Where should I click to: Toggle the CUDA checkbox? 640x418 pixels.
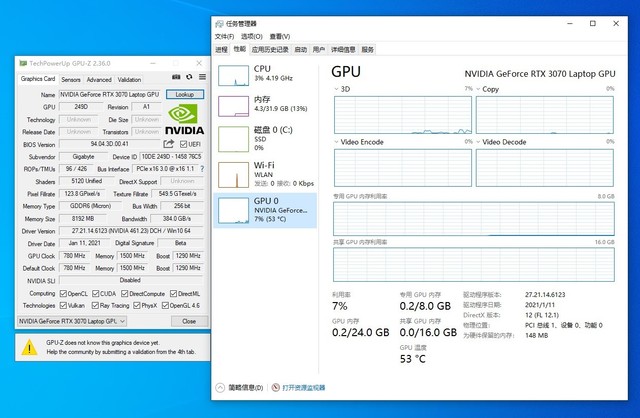pos(96,293)
